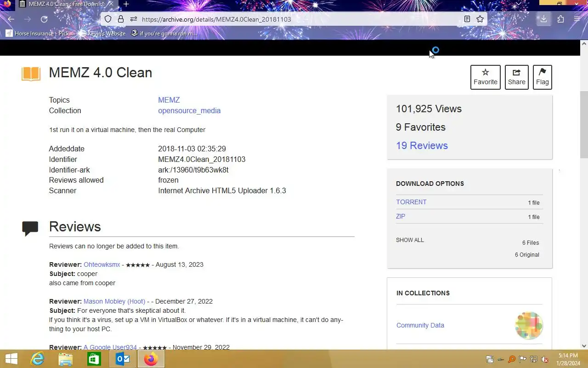The width and height of the screenshot is (588, 368).
Task: Click the '9 Favorites' count text
Action: (x=421, y=127)
